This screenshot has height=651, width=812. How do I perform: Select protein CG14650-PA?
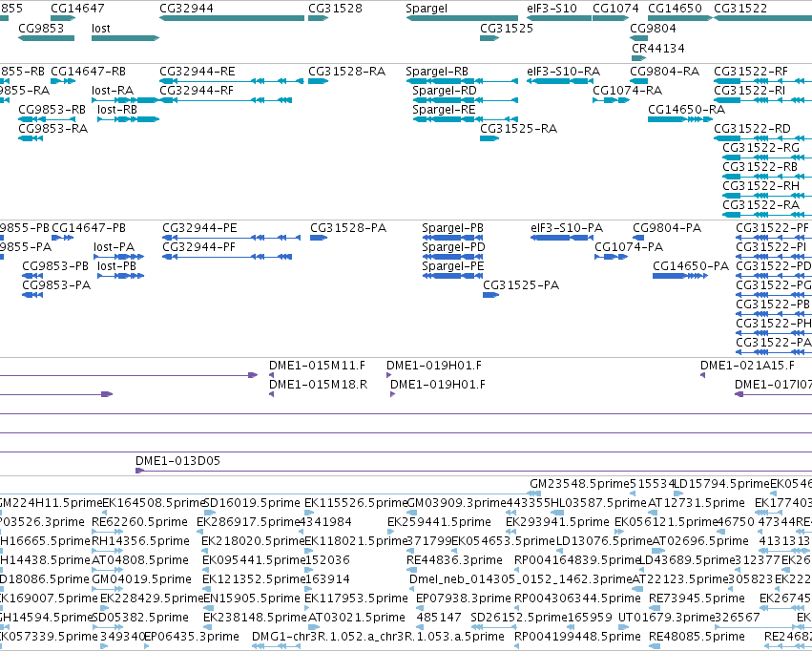point(691,266)
